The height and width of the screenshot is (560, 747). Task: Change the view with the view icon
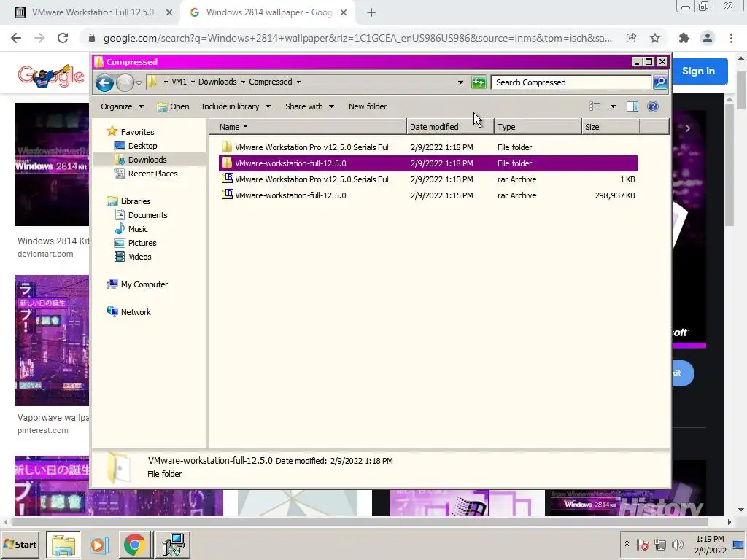point(595,106)
